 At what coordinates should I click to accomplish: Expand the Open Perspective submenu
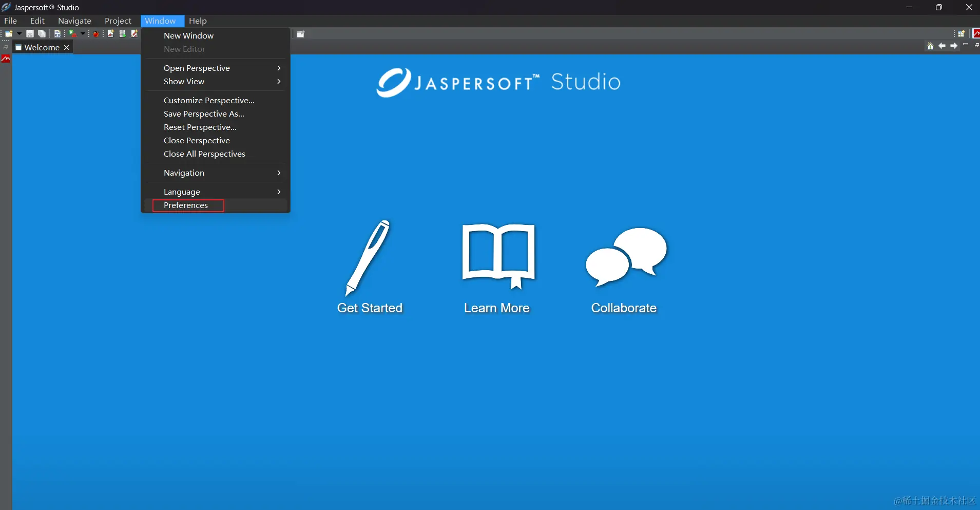pyautogui.click(x=215, y=68)
